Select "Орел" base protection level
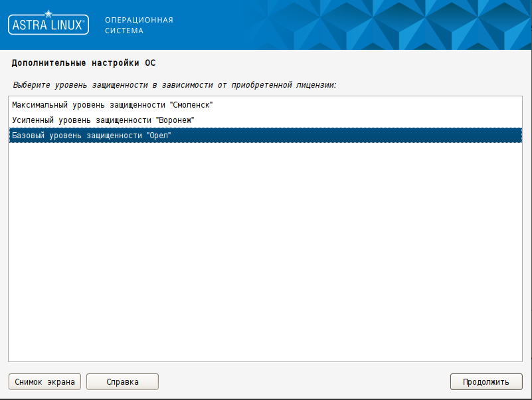Viewport: 532px width, 400px height. 265,136
